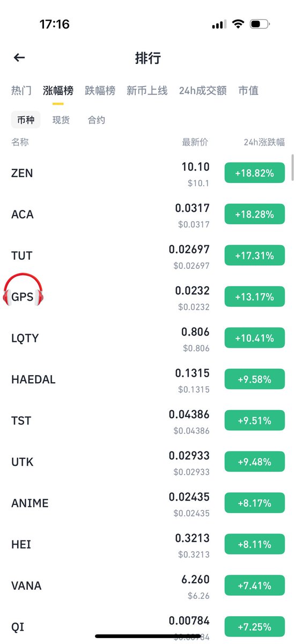The height and width of the screenshot is (644, 296).
Task: Select the 币种 filter chip
Action: click(x=26, y=120)
